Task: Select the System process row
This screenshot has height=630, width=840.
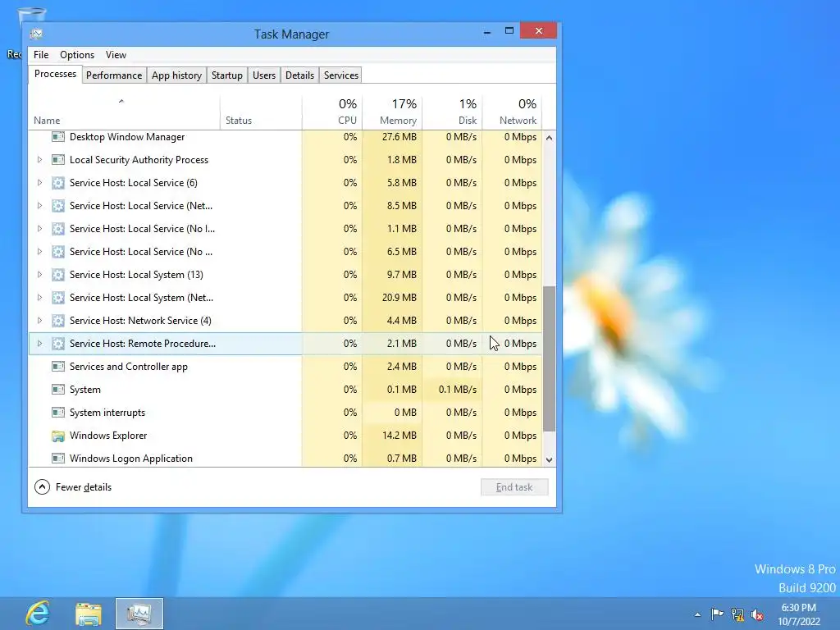Action: tap(285, 390)
